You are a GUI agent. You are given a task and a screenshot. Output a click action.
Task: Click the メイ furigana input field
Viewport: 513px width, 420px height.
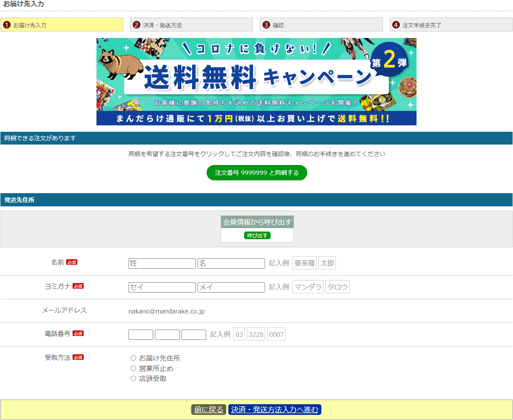pyautogui.click(x=231, y=287)
